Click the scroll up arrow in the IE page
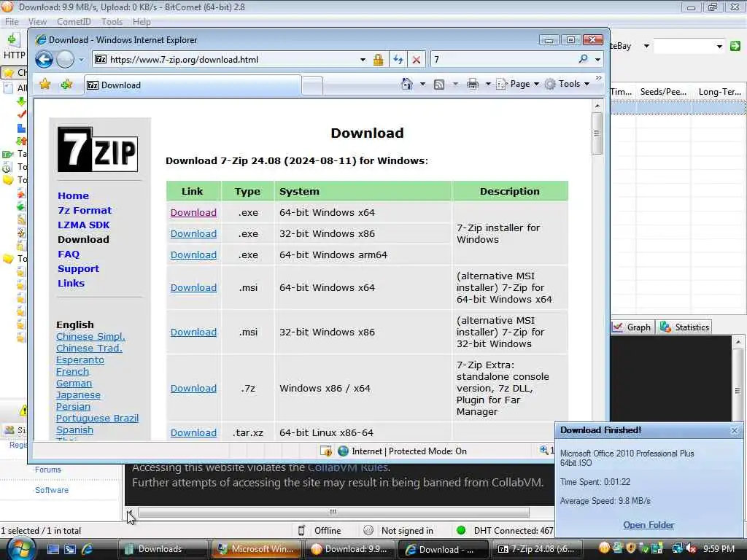Image resolution: width=747 pixels, height=560 pixels. point(597,105)
